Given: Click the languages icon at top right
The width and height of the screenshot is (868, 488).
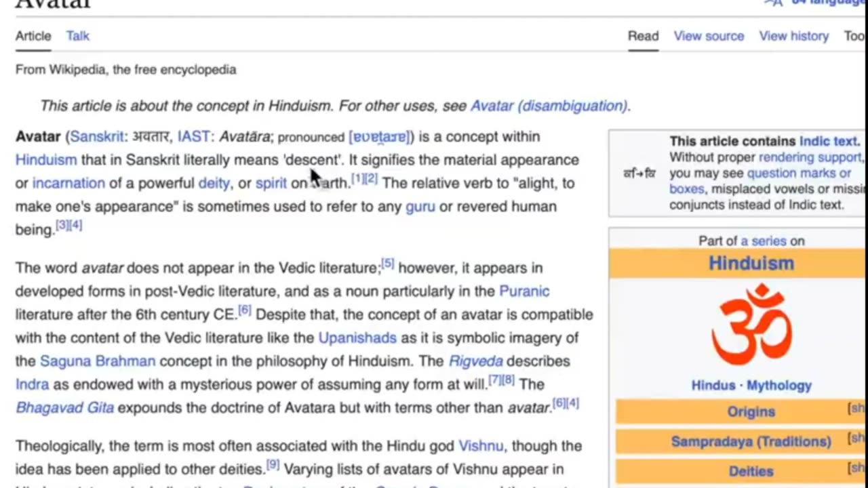Looking at the screenshot, I should click(x=774, y=3).
